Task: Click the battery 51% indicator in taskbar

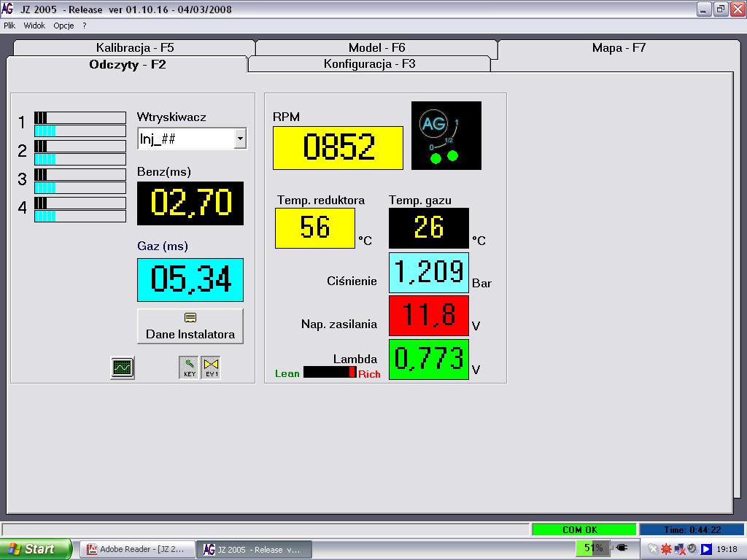Action: [593, 548]
